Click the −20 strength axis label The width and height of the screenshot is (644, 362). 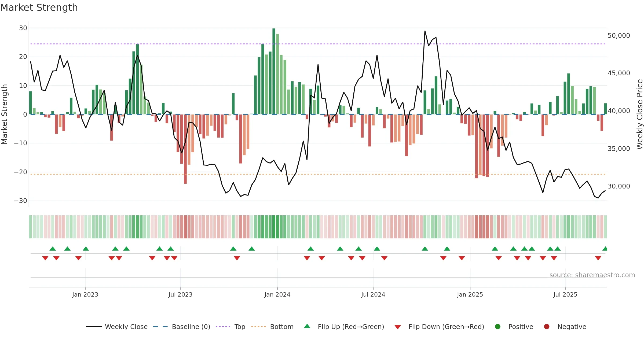click(21, 172)
